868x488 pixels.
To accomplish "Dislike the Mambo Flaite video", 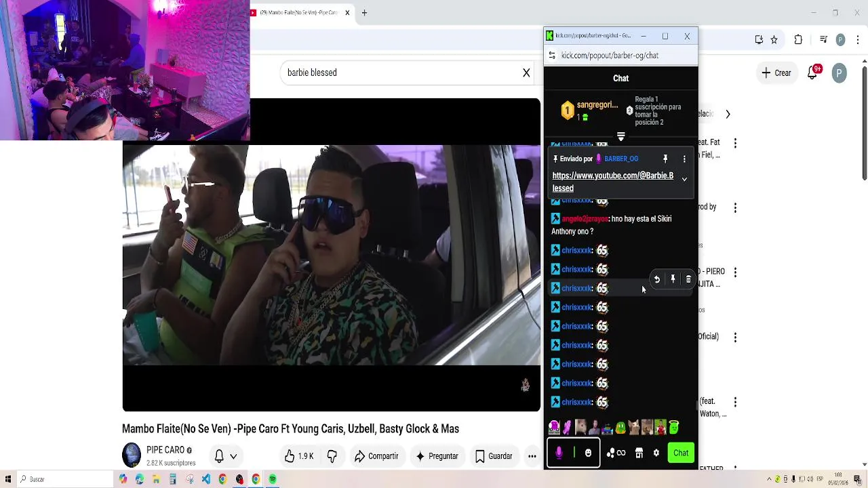I will (332, 456).
